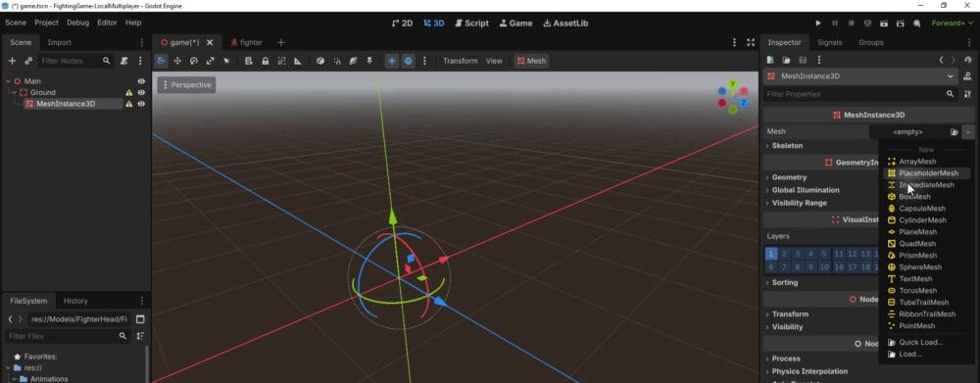Add a new node with the plus icon
The height and width of the screenshot is (383, 980).
(12, 61)
